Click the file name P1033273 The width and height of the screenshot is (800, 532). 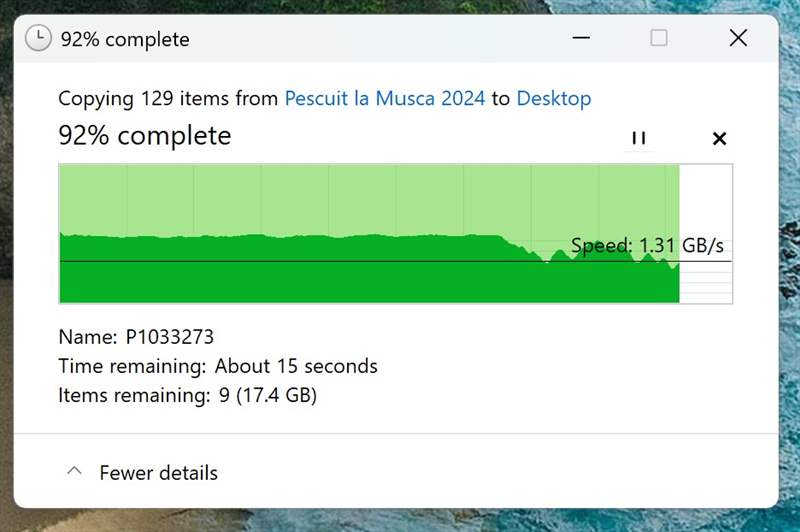click(x=170, y=337)
